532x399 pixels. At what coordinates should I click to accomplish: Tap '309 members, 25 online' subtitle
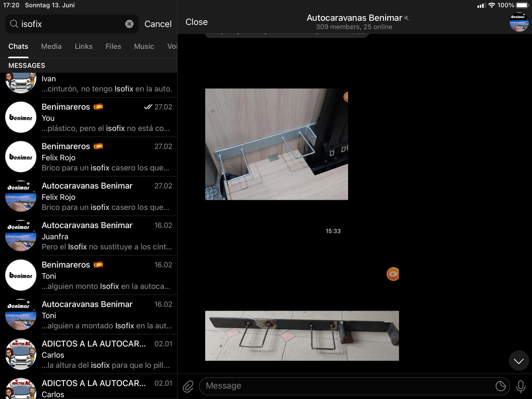pyautogui.click(x=354, y=27)
